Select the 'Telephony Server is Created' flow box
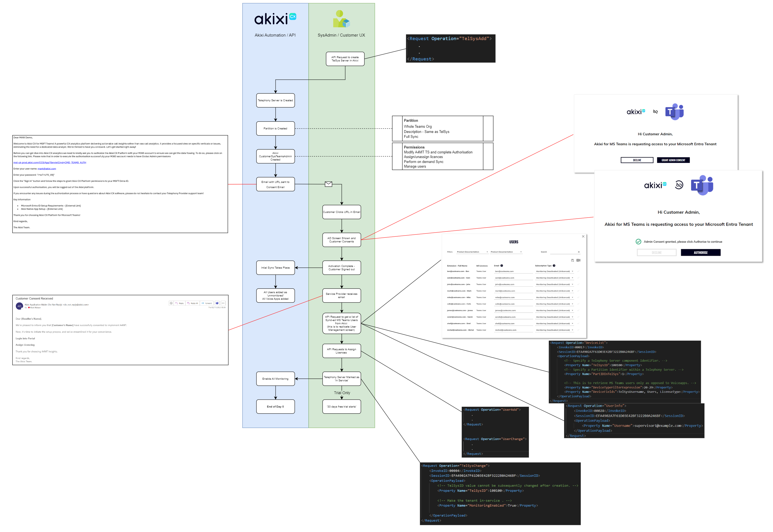 tap(275, 100)
